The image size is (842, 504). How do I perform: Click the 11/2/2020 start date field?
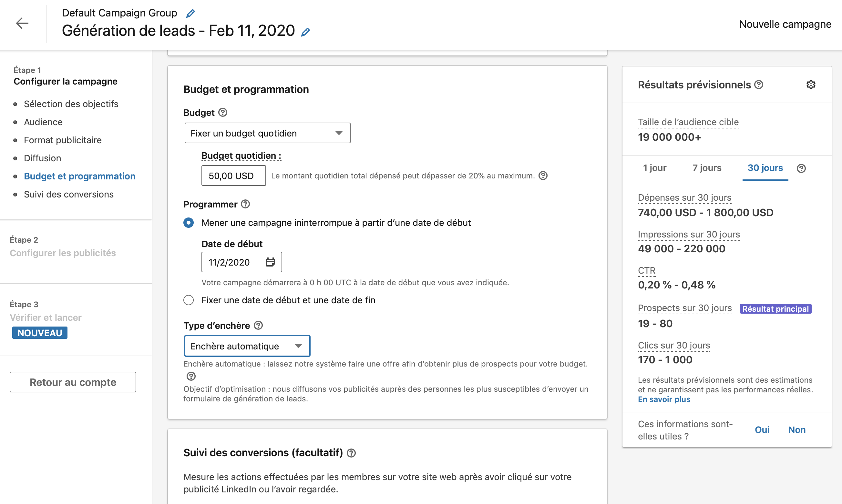[241, 262]
